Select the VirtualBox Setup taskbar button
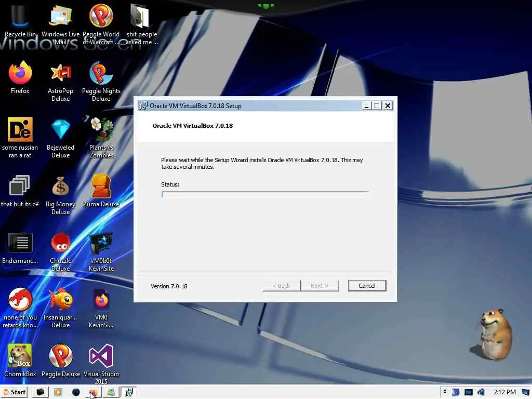Viewport: 532px width, 399px height. (129, 392)
